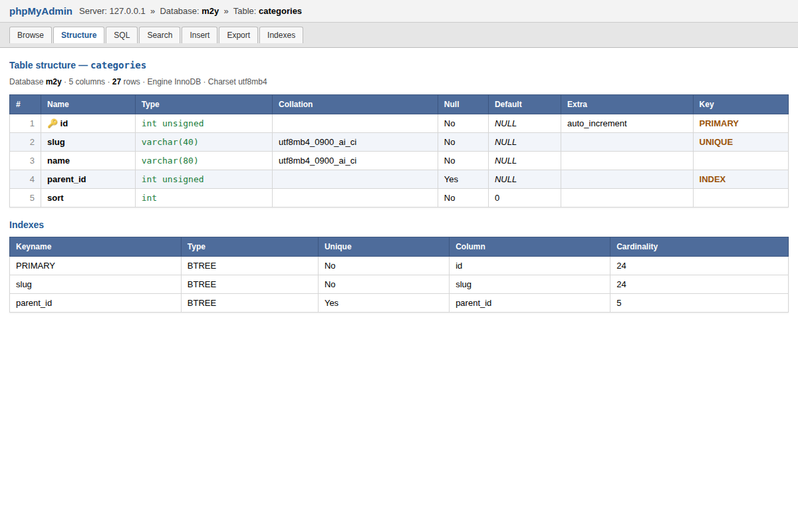Switch to the Structure tab

click(x=78, y=35)
